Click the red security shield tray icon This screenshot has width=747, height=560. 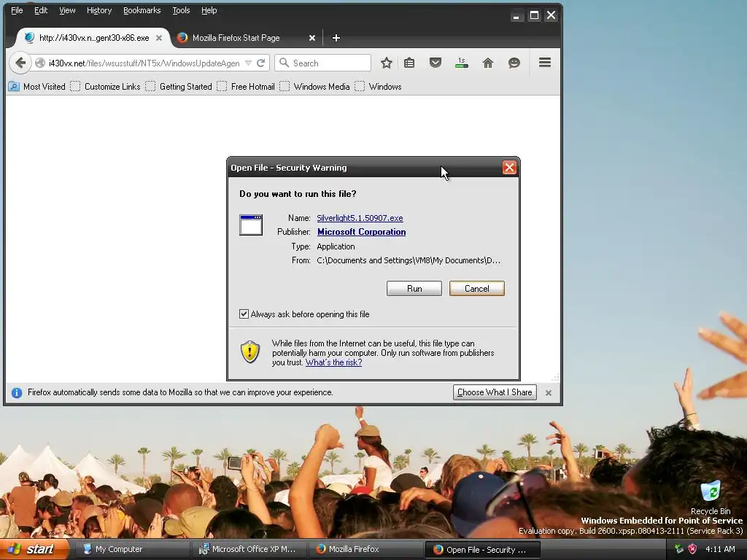(x=692, y=549)
